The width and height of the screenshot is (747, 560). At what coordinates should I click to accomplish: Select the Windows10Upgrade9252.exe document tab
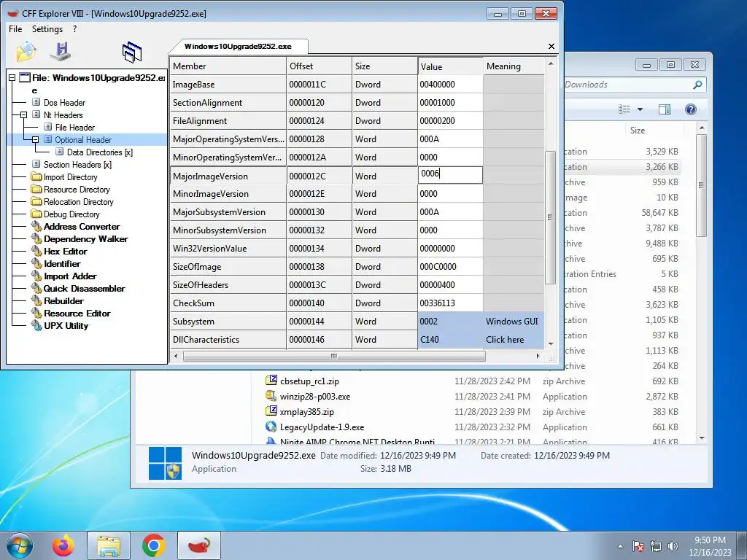tap(238, 46)
